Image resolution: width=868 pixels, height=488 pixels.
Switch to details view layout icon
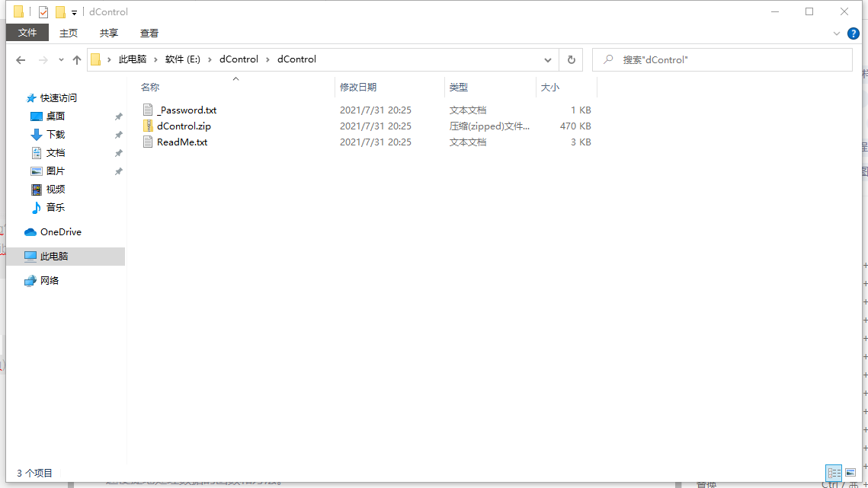coord(834,473)
